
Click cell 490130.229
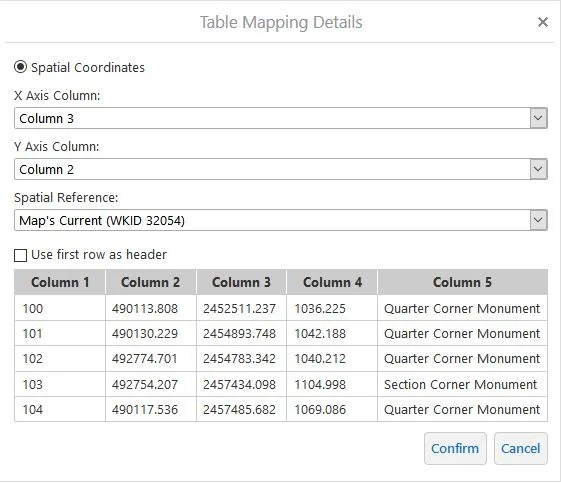coord(151,333)
